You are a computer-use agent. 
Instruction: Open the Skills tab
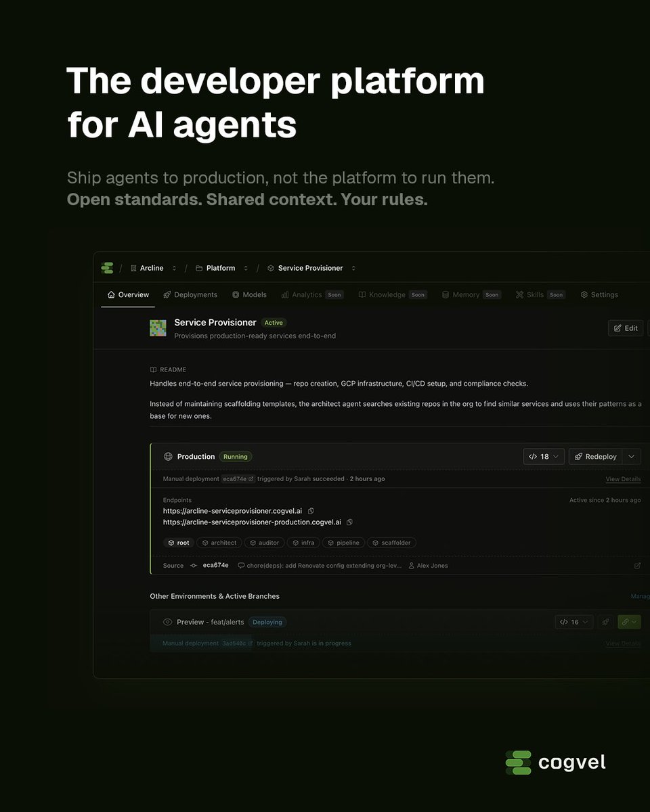540,295
